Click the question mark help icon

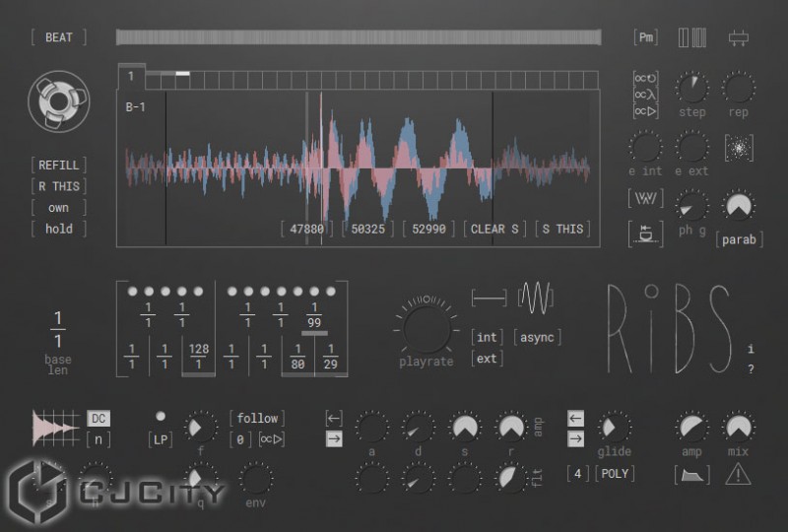point(751,369)
